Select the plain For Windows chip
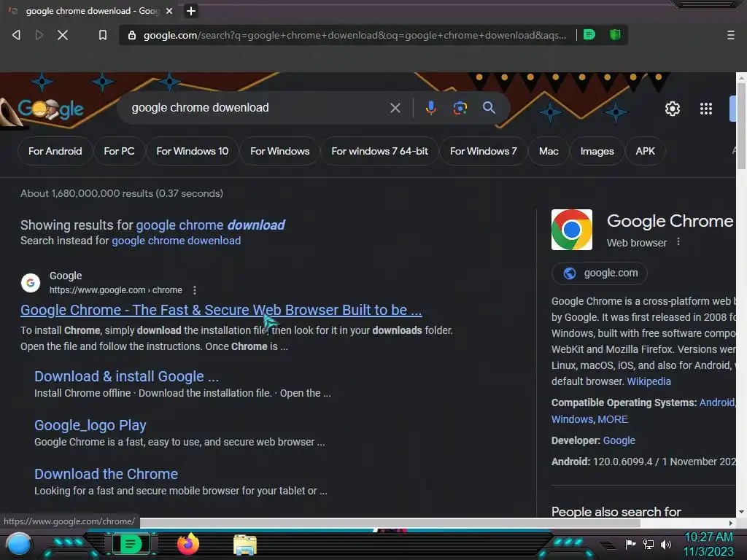 (279, 151)
